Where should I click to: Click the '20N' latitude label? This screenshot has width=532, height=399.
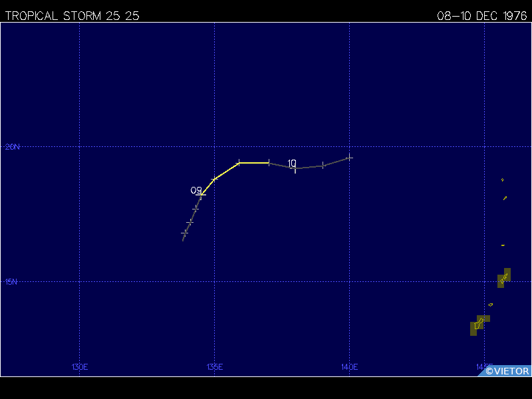point(13,146)
